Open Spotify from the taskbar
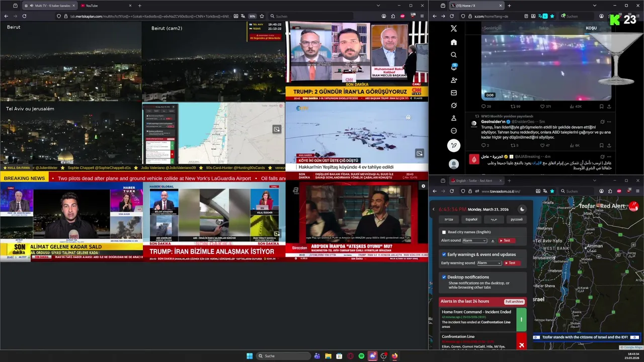 (x=361, y=356)
